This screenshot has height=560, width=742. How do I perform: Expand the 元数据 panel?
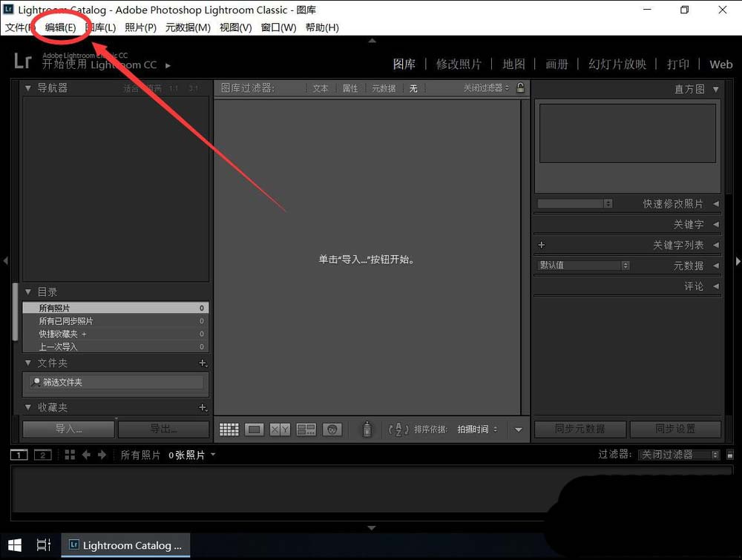point(716,266)
